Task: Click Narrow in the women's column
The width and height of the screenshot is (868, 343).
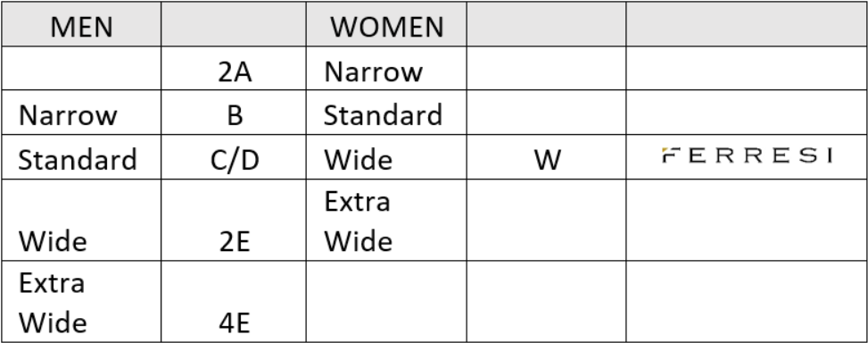Action: click(x=374, y=71)
